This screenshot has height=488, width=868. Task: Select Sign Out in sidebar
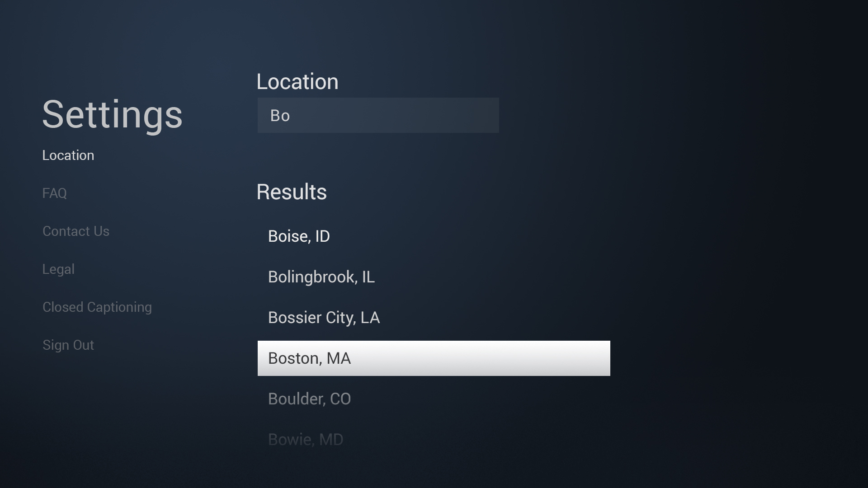click(68, 345)
